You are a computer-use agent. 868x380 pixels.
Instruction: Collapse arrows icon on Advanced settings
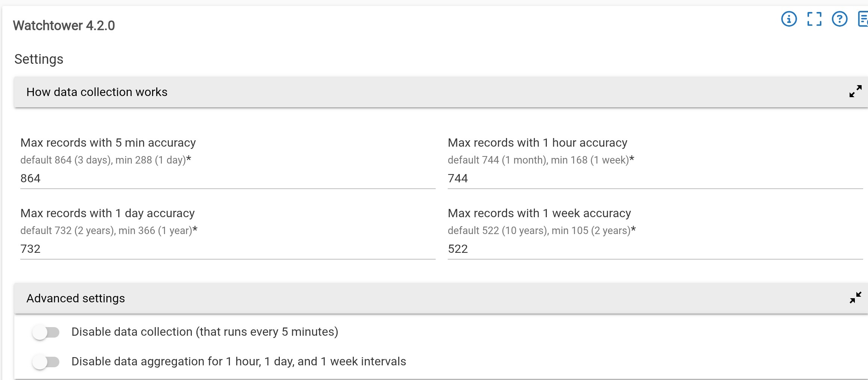855,298
